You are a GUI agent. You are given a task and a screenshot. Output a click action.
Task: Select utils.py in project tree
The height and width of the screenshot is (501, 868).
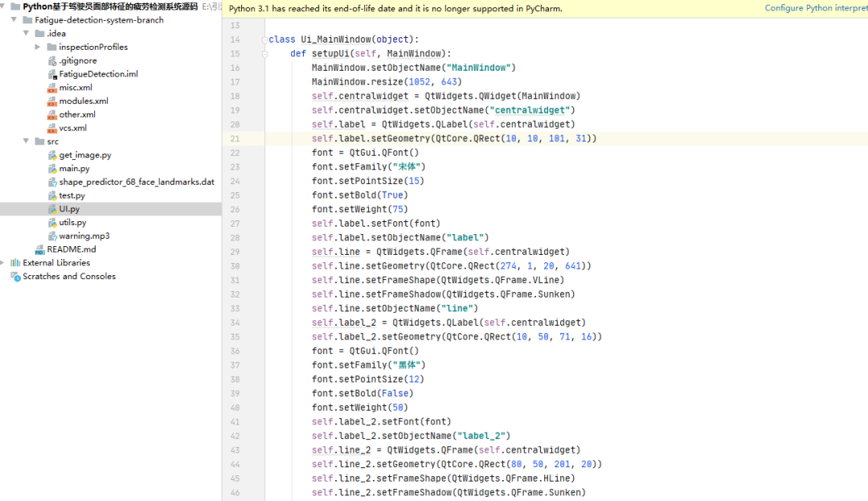(x=72, y=223)
